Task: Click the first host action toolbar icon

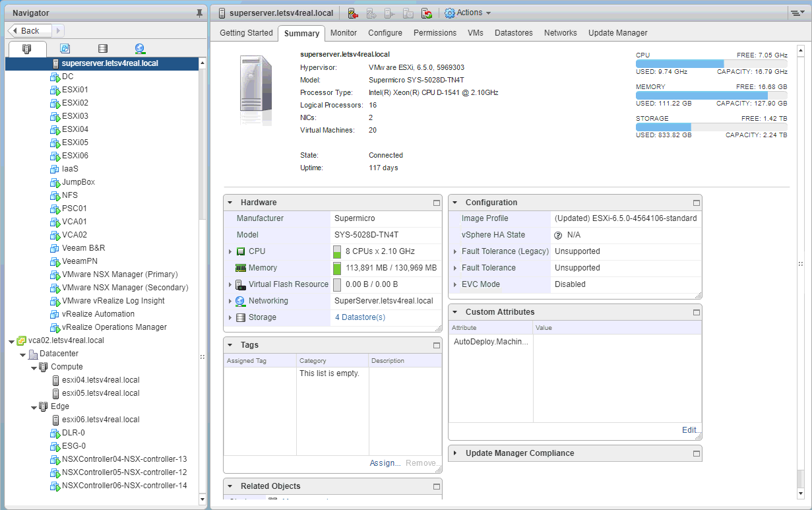Action: pyautogui.click(x=353, y=13)
